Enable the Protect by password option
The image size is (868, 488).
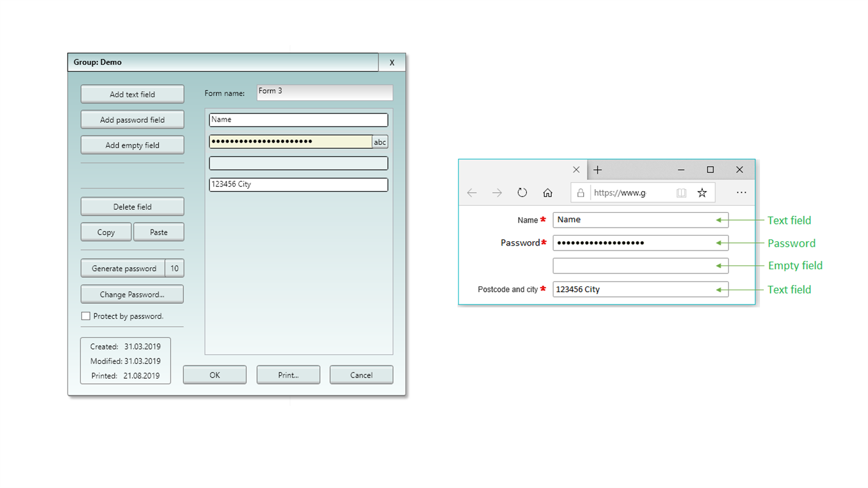[x=86, y=316]
